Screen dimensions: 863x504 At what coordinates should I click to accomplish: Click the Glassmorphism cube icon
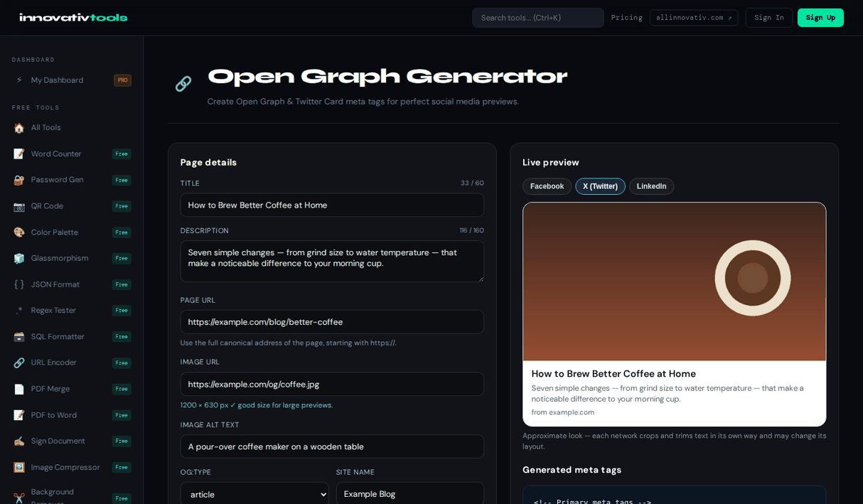pos(19,259)
